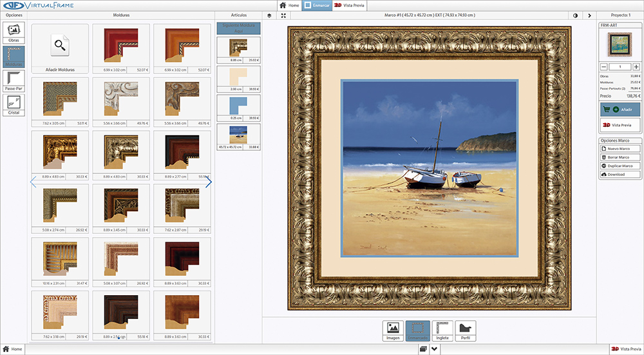
Task: Click the beach boats artwork in the preview
Action: pos(430,168)
